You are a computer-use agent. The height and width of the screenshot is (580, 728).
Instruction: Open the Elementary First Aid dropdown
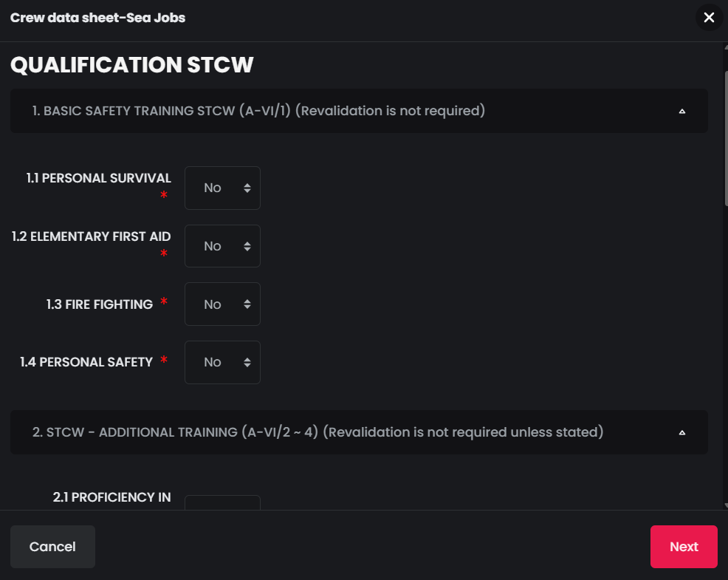pyautogui.click(x=222, y=246)
